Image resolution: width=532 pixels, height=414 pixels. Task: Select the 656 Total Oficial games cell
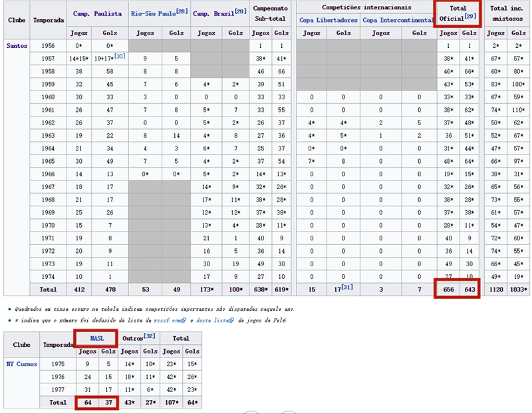click(448, 290)
